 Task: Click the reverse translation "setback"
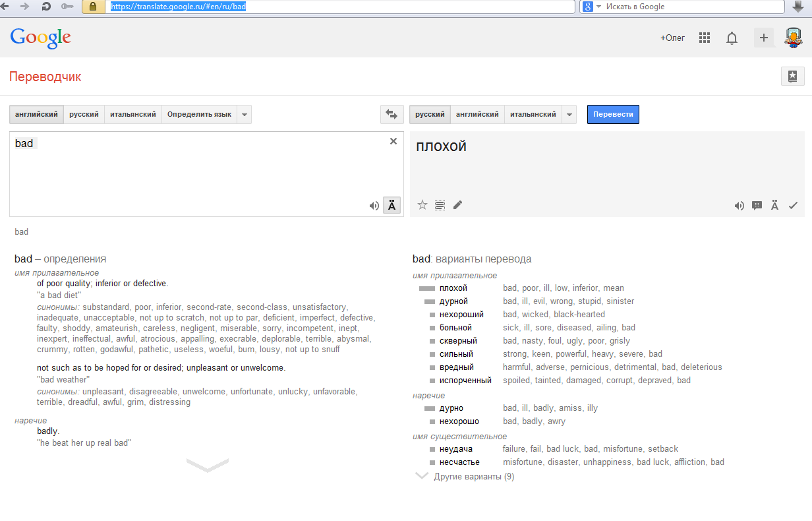coord(663,449)
